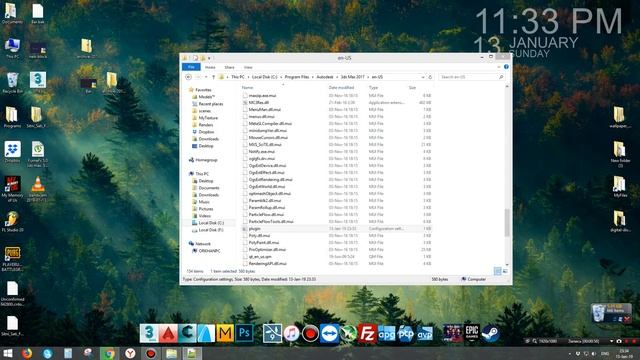Launch TeamViewer from the dock
The image size is (640, 360).
coord(329,333)
